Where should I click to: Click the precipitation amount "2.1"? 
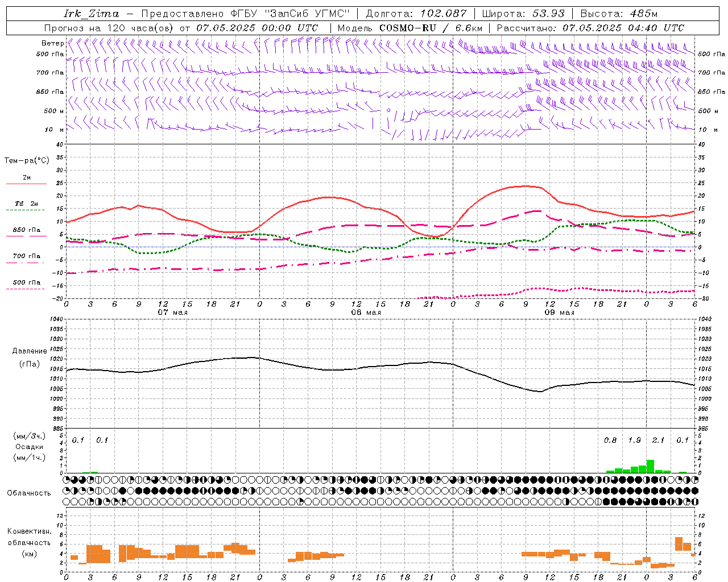658,440
